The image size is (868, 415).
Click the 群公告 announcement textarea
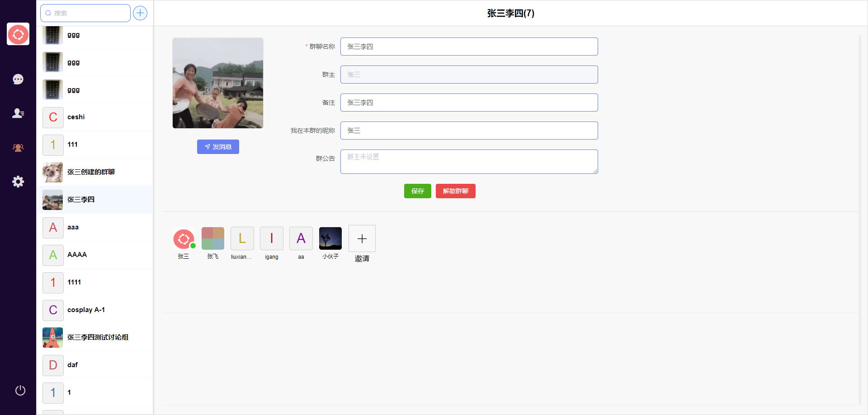click(x=469, y=162)
